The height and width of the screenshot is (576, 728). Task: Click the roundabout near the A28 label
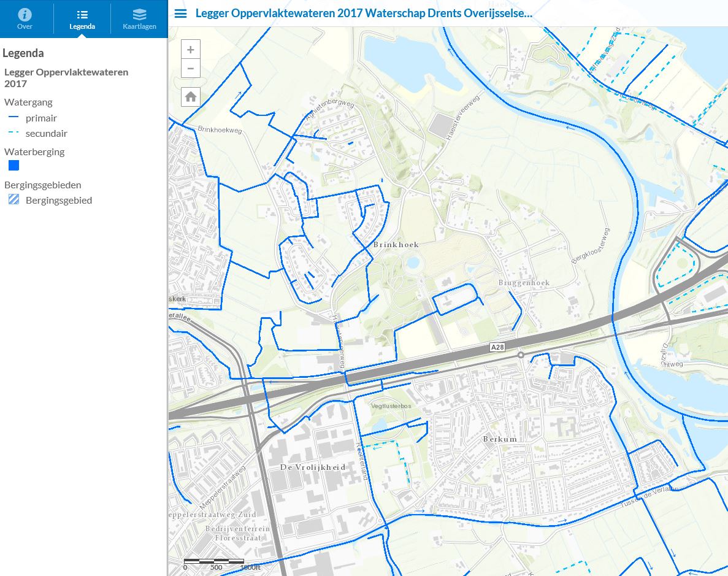(521, 355)
